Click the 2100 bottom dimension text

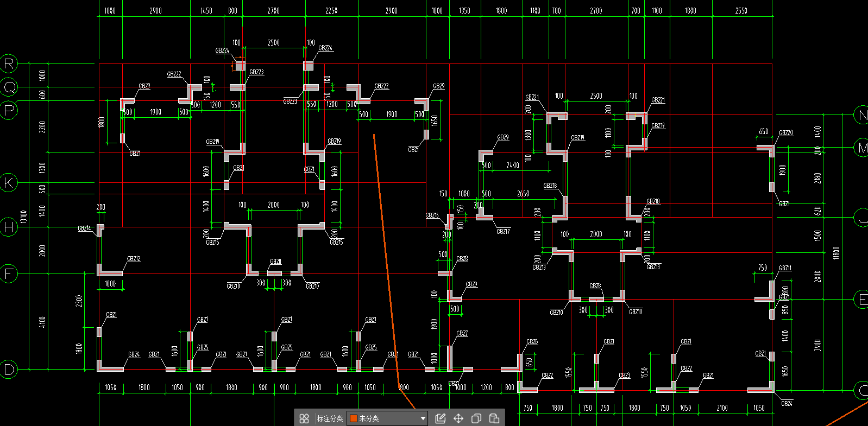pos(722,408)
